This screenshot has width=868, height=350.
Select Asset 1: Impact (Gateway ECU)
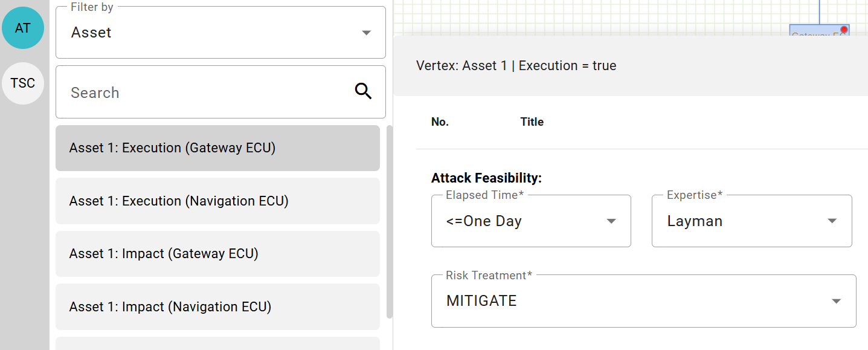coord(217,253)
